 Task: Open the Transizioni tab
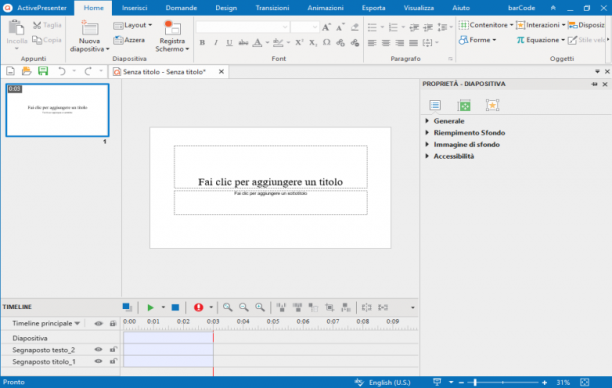point(272,8)
